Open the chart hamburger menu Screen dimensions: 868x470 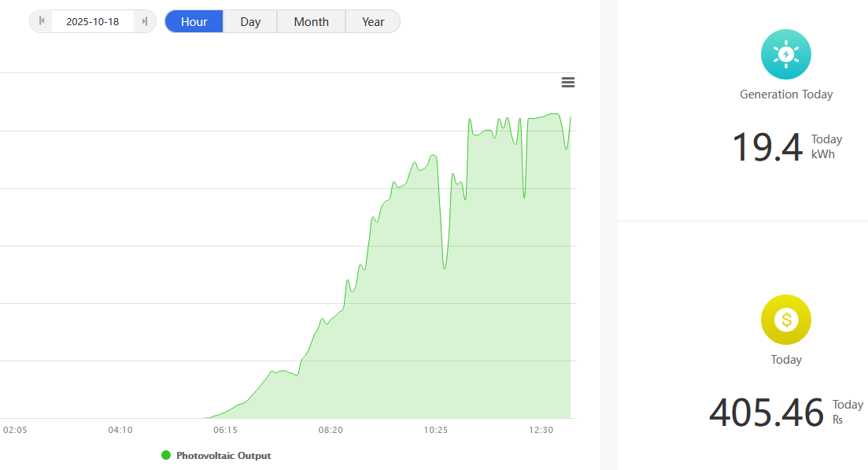pyautogui.click(x=568, y=83)
